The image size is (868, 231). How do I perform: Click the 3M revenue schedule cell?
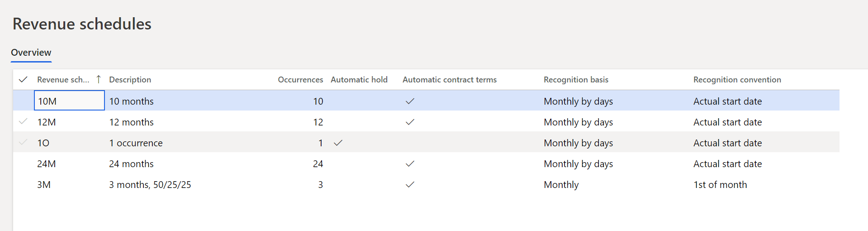pos(44,185)
